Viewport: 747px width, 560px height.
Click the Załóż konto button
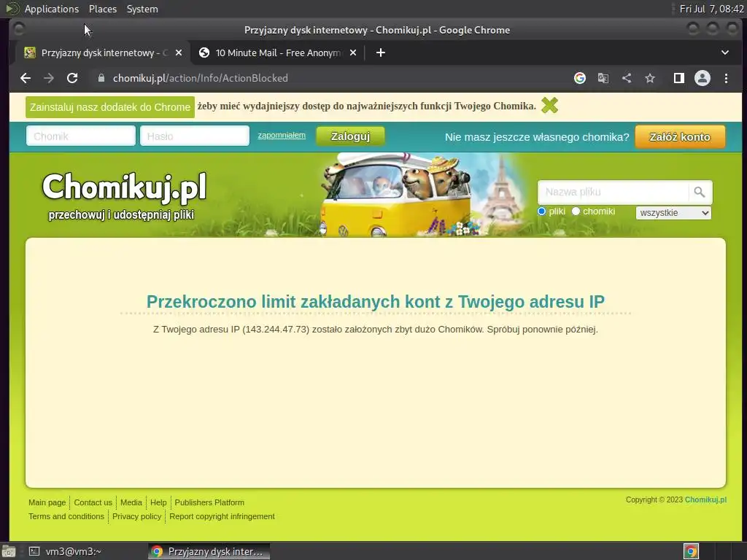click(680, 137)
